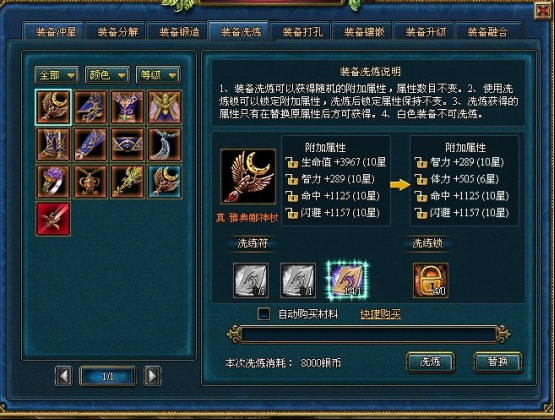
Task: Click the 洗炼 button
Action: pyautogui.click(x=430, y=362)
